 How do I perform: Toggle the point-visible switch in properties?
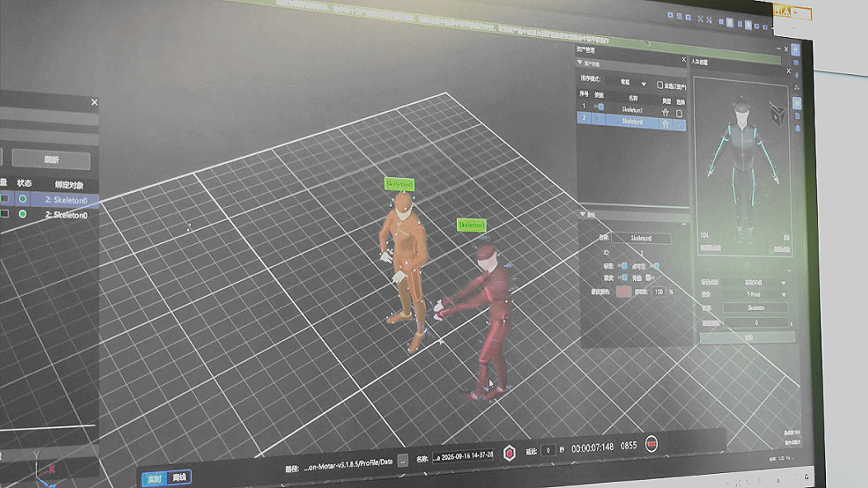tap(655, 266)
